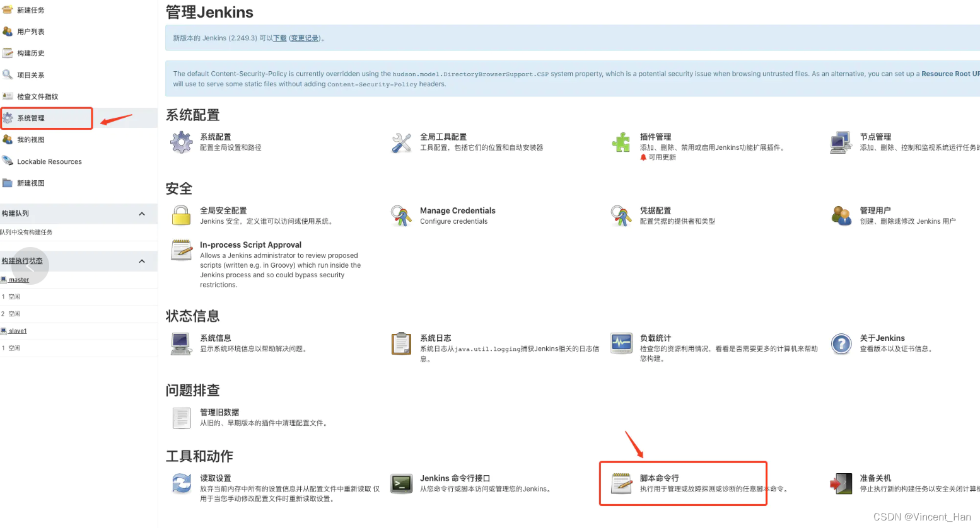Viewport: 980px width, 528px height.
Task: Open the 关于Jenkins title link
Action: [882, 338]
